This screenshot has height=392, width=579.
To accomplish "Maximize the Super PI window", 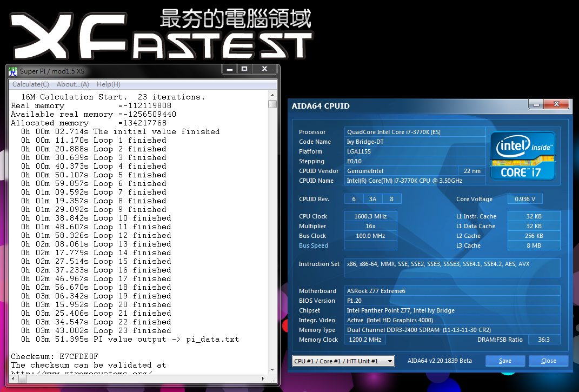I will point(244,69).
